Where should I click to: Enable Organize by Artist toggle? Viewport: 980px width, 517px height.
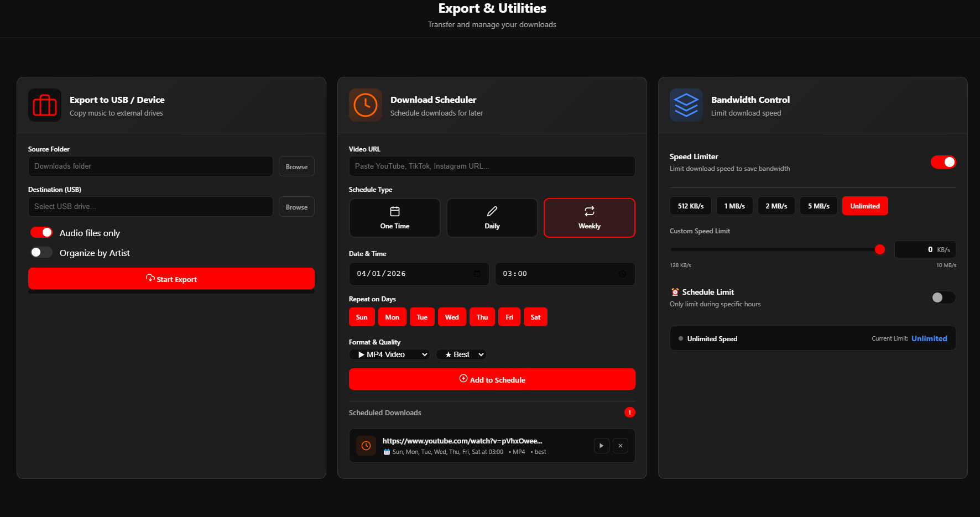point(41,252)
